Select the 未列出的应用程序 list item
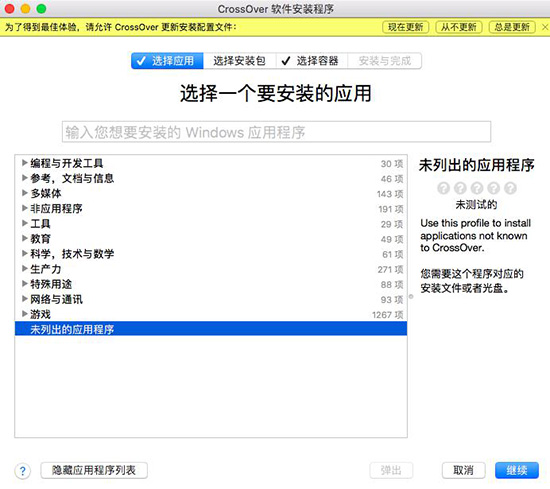The width and height of the screenshot is (550, 489). (211, 329)
